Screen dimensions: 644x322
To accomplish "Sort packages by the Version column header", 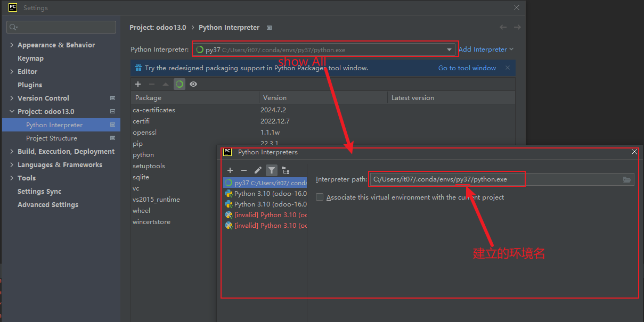I will 323,97.
